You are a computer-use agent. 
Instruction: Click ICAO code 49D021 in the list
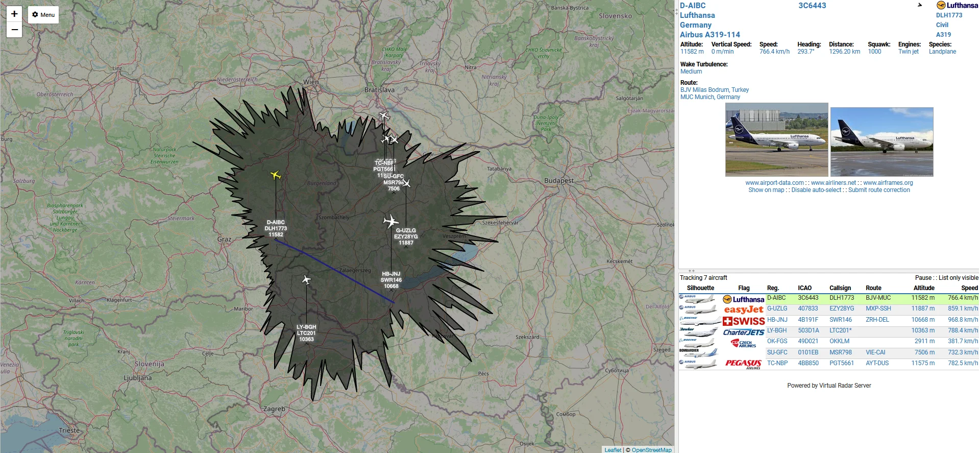tap(808, 341)
